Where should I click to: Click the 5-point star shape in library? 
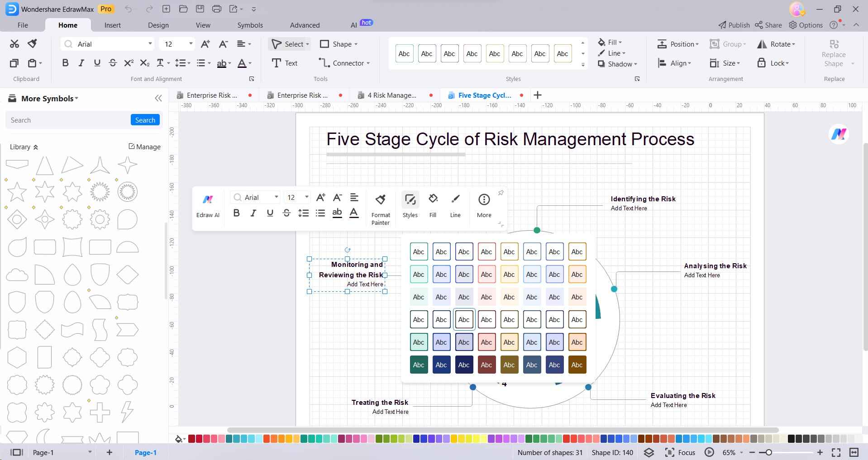[17, 192]
